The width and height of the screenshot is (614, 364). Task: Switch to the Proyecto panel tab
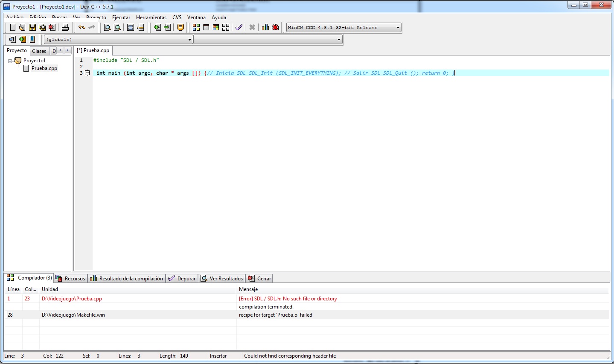pos(17,50)
